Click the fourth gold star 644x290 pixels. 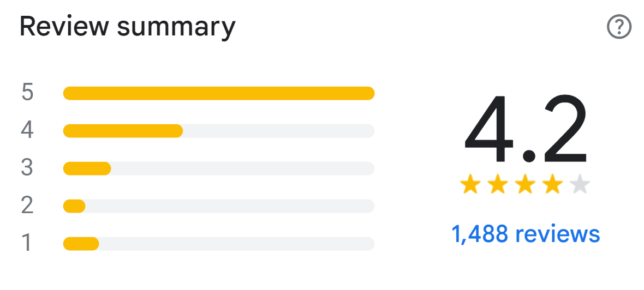coord(552,185)
